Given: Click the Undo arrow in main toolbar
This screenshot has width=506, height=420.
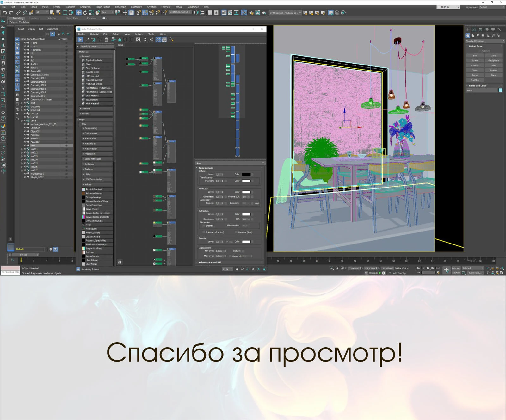Looking at the screenshot, I should [5, 13].
